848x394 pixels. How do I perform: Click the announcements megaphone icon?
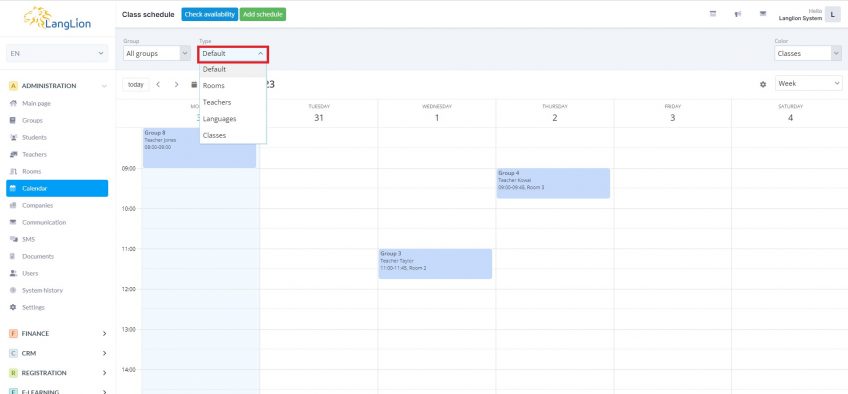738,14
